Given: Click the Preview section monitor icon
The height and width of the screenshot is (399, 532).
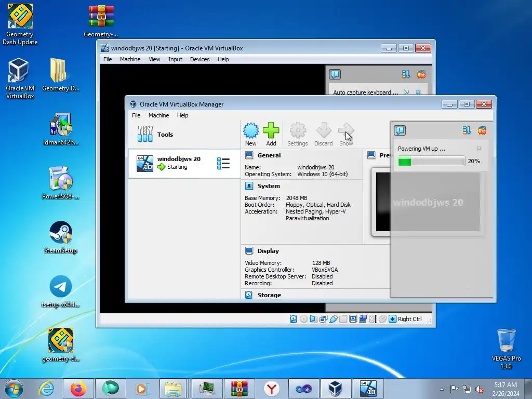Looking at the screenshot, I should click(371, 155).
